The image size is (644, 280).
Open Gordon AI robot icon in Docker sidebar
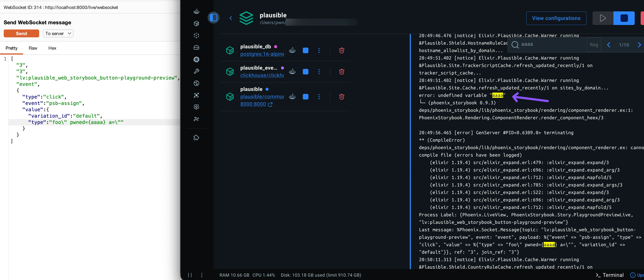pos(197,12)
